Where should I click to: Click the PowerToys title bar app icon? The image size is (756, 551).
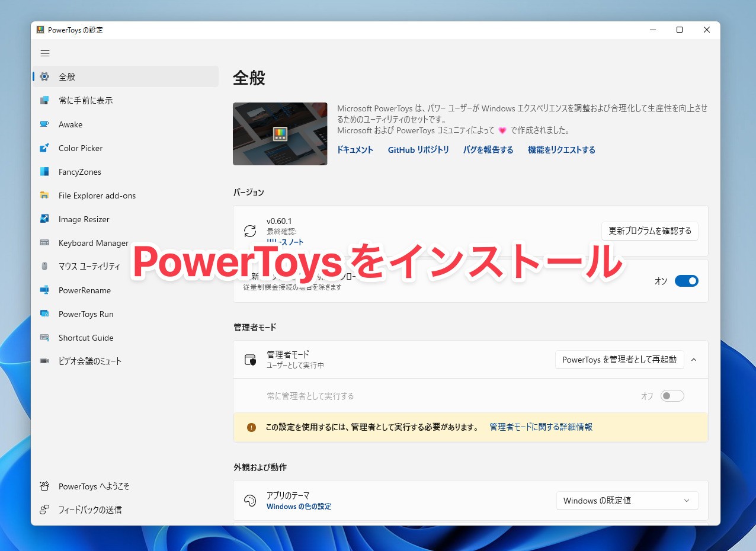40,30
